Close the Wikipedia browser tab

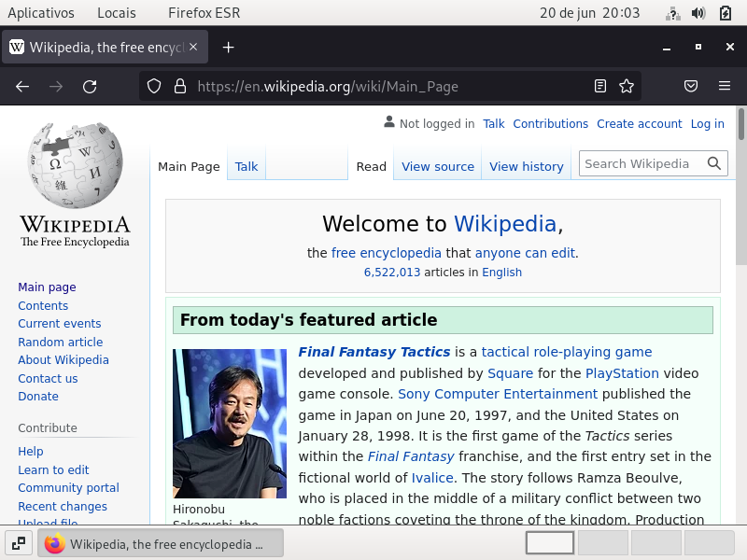point(193,47)
